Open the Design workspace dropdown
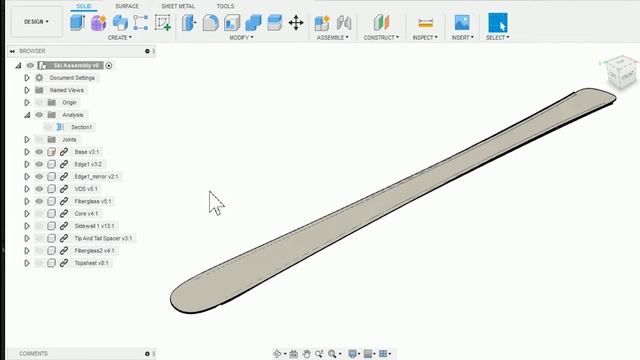The image size is (640, 360). pos(36,22)
